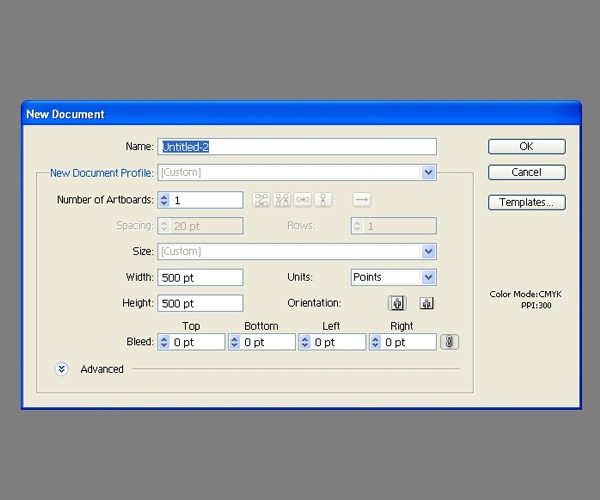Select the Arrange by Row artboard icon
Screen dimensions: 600x500
click(x=302, y=200)
